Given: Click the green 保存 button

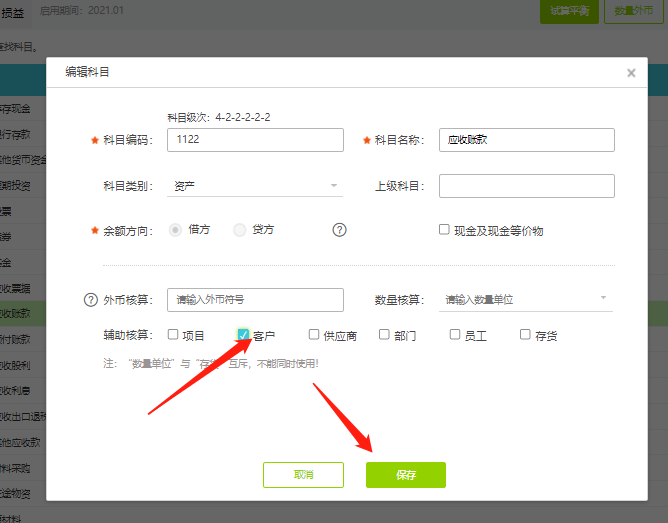Looking at the screenshot, I should point(406,475).
